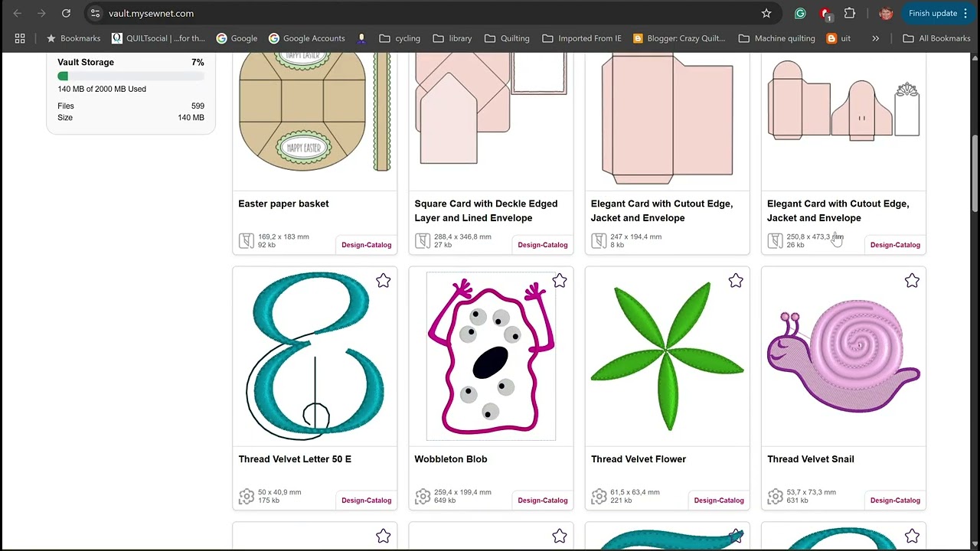The image size is (980, 551).
Task: Click file icon on Elegant Card 247 x 194,4 mm
Action: (599, 241)
